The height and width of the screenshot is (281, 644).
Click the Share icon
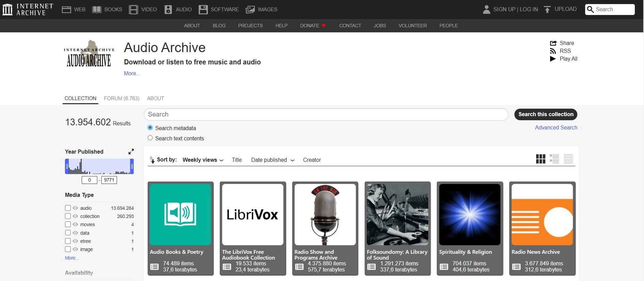[553, 43]
